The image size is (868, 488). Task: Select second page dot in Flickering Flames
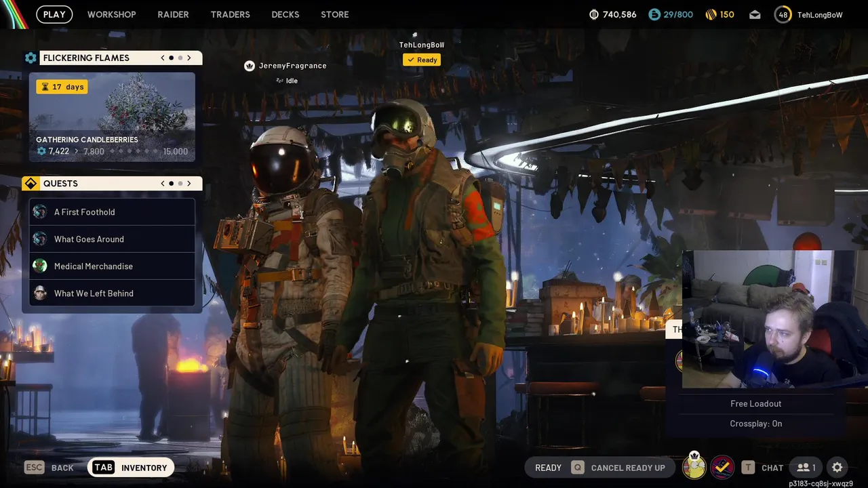pyautogui.click(x=180, y=58)
